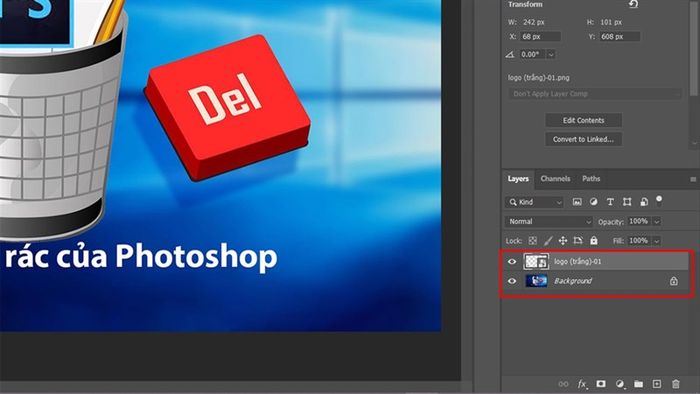
Task: Click the Edit Contents button
Action: [x=583, y=120]
